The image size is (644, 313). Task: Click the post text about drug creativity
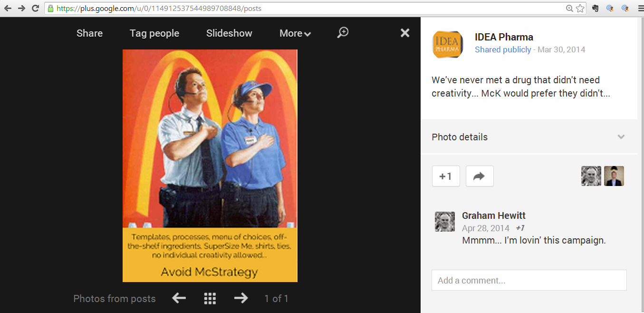(520, 87)
